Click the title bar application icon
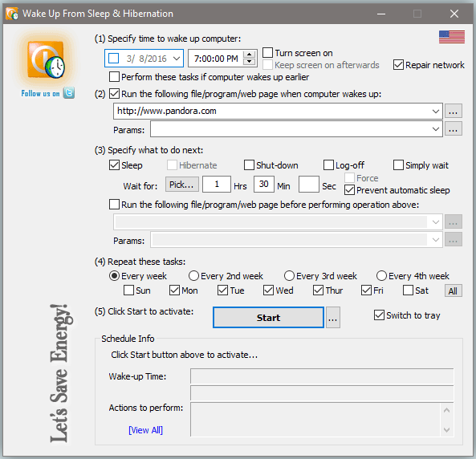 (12, 14)
